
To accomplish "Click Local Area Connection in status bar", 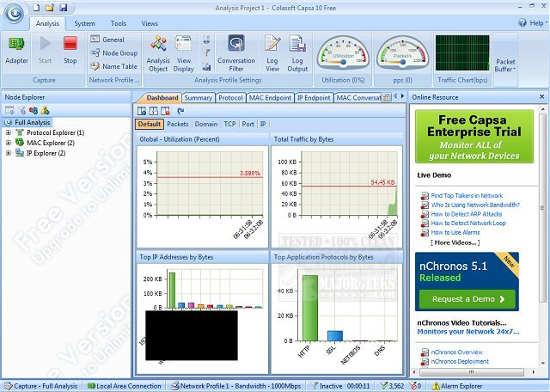I will 124,386.
